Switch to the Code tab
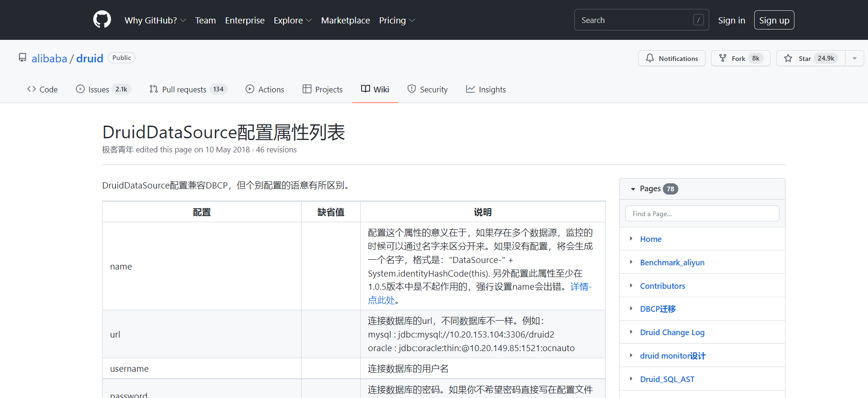868x398 pixels. point(42,89)
